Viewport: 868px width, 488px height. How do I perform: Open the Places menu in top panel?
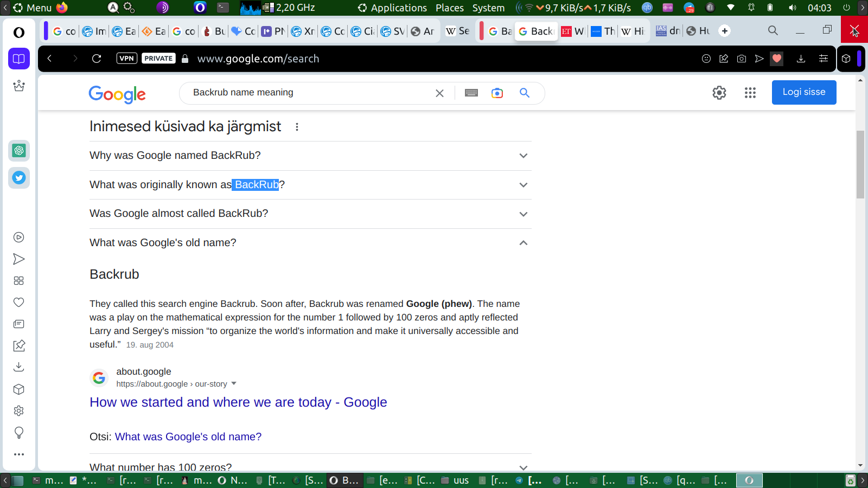click(x=450, y=8)
